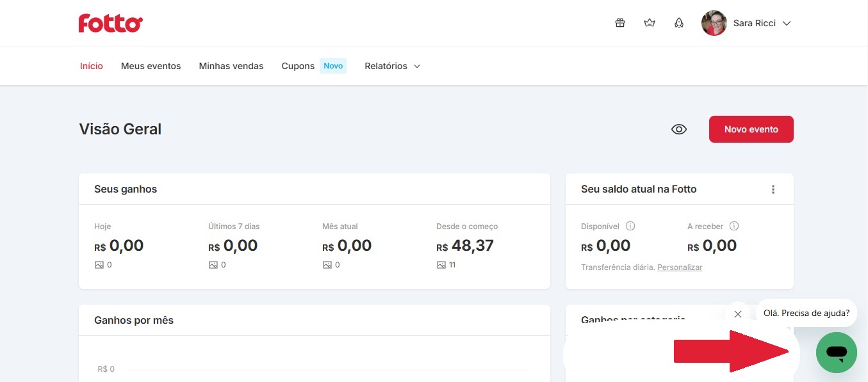
Task: Toggle the eye icon to hide values
Action: point(678,129)
